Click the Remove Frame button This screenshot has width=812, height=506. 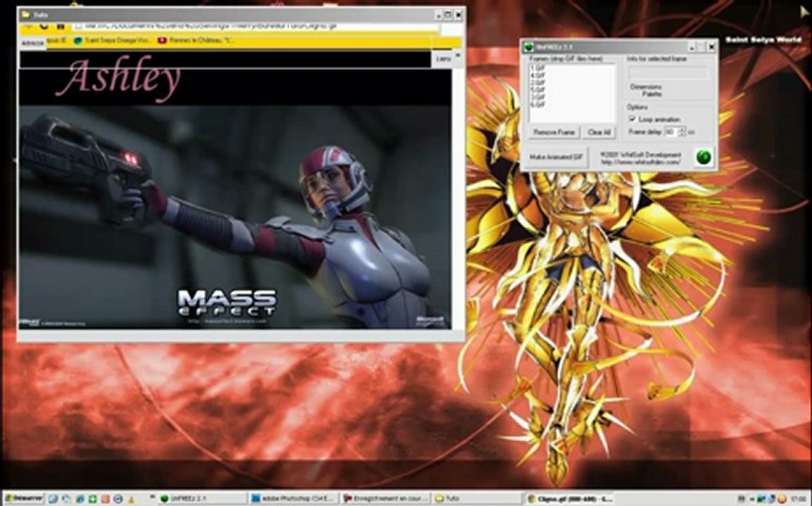click(x=553, y=133)
